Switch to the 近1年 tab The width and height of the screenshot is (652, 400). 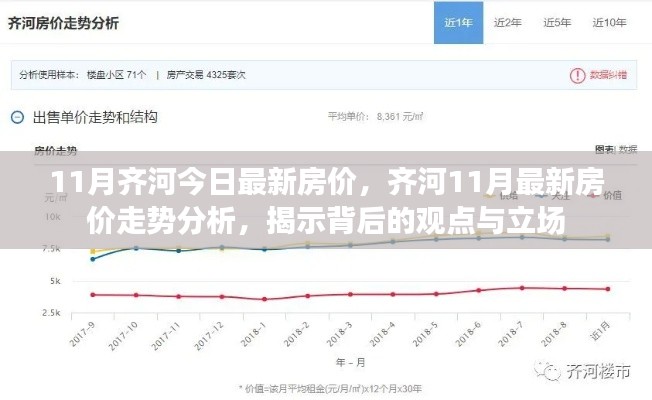(460, 22)
